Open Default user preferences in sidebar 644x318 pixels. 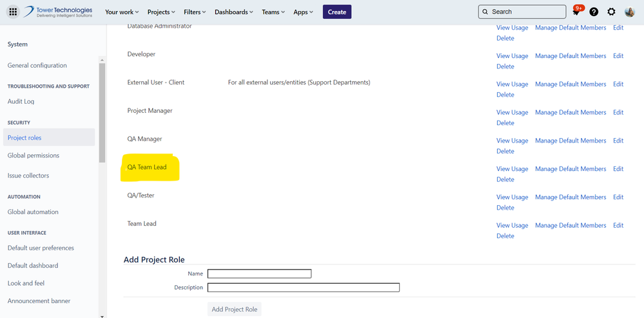tap(41, 248)
